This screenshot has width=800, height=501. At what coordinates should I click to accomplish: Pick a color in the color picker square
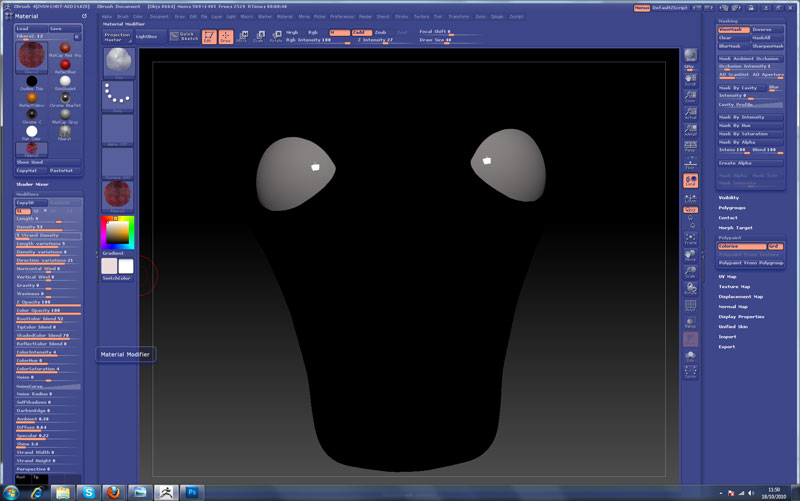(x=116, y=231)
